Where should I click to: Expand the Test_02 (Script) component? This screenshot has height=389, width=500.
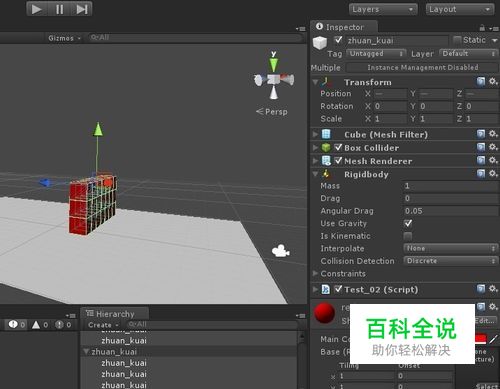315,289
